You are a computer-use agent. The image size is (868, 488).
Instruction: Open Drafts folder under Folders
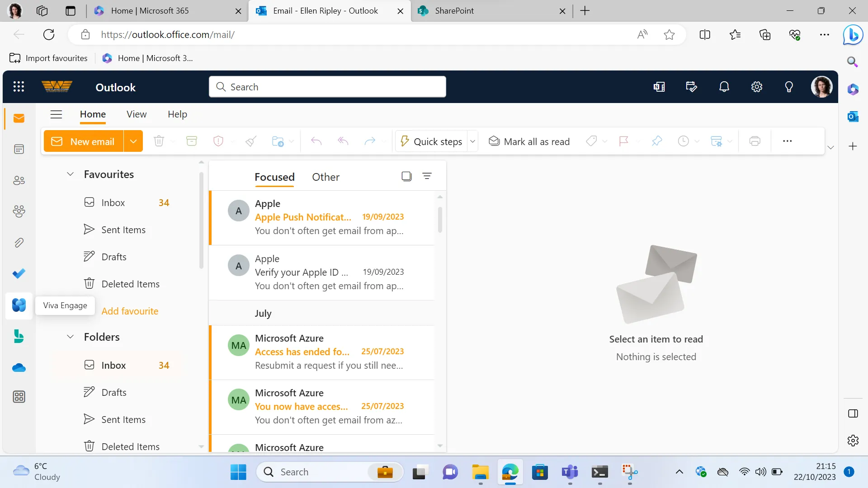114,393
